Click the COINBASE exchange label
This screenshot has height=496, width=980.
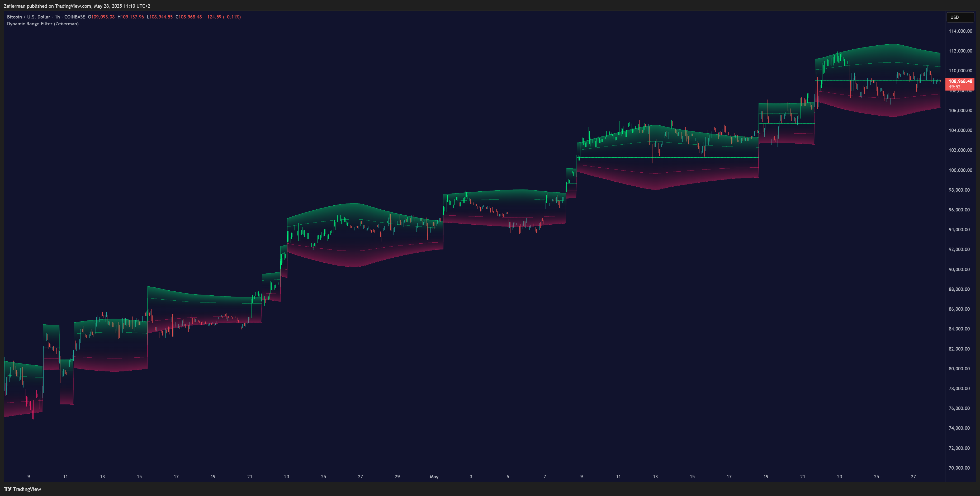[x=75, y=17]
